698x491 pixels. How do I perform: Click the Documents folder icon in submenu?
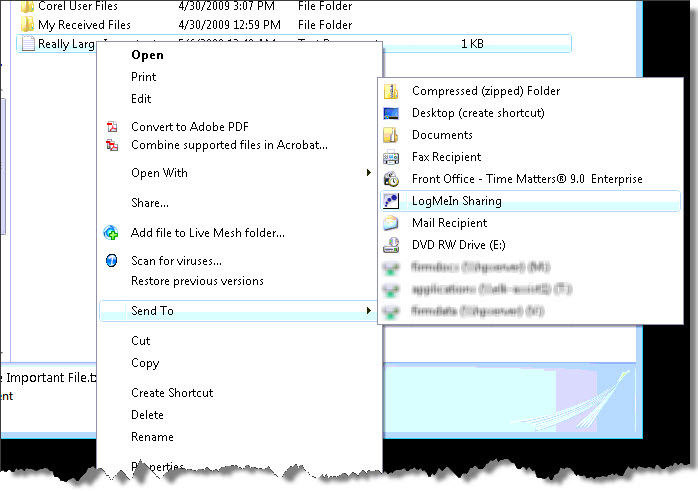pyautogui.click(x=392, y=135)
